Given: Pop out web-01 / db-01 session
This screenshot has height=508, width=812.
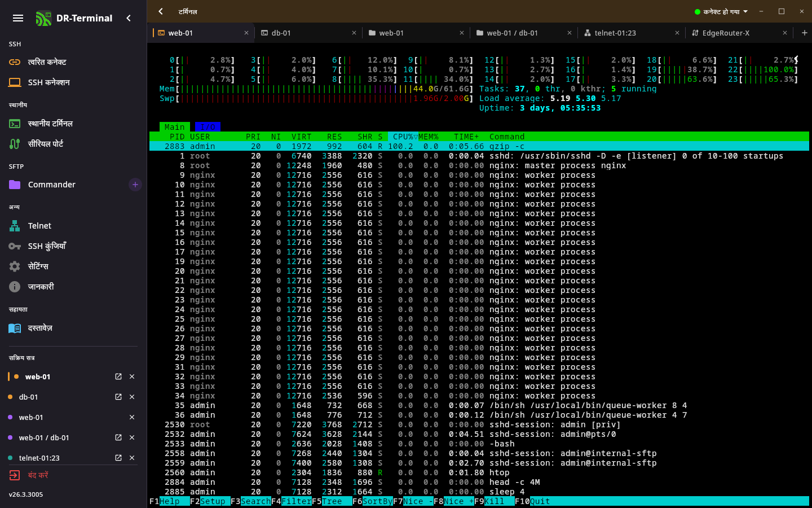Looking at the screenshot, I should (x=118, y=437).
